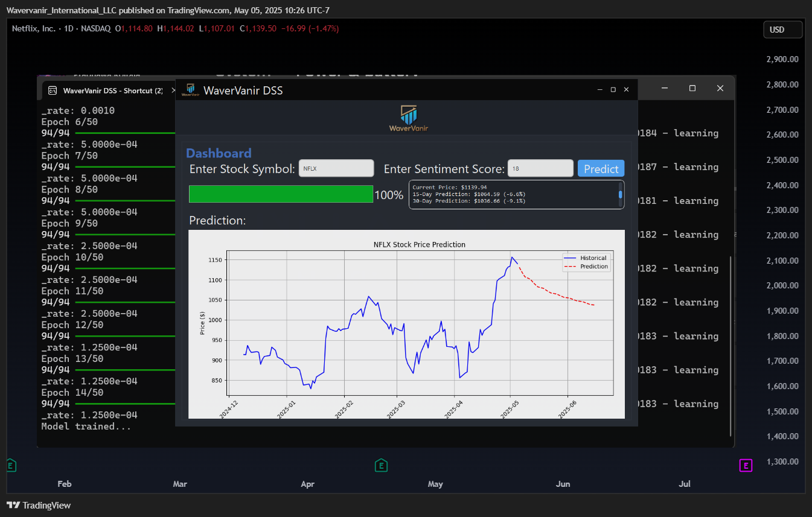Click the purple earnings E marker
Screen dimensions: 812x517
pyautogui.click(x=746, y=465)
